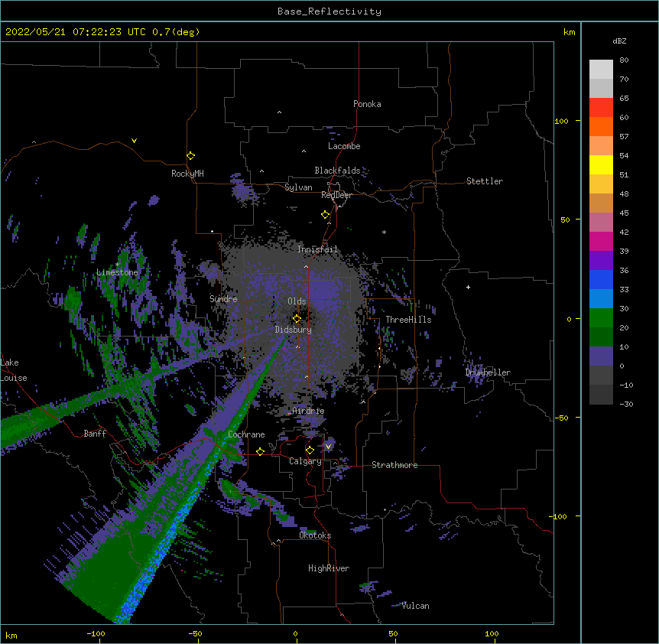Click the -100 tick on bottom km axis
This screenshot has height=644, width=659.
(x=96, y=633)
